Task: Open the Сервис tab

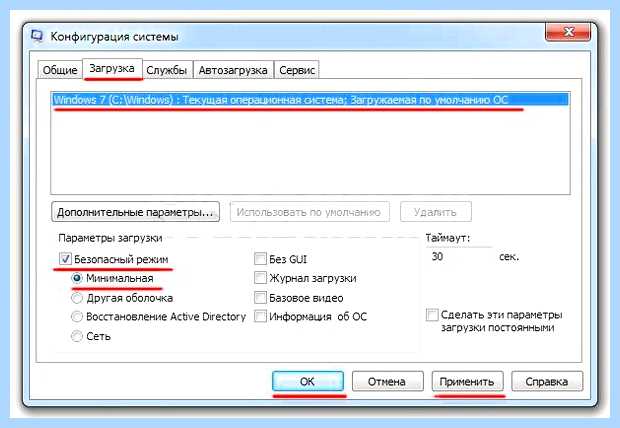Action: click(x=297, y=70)
